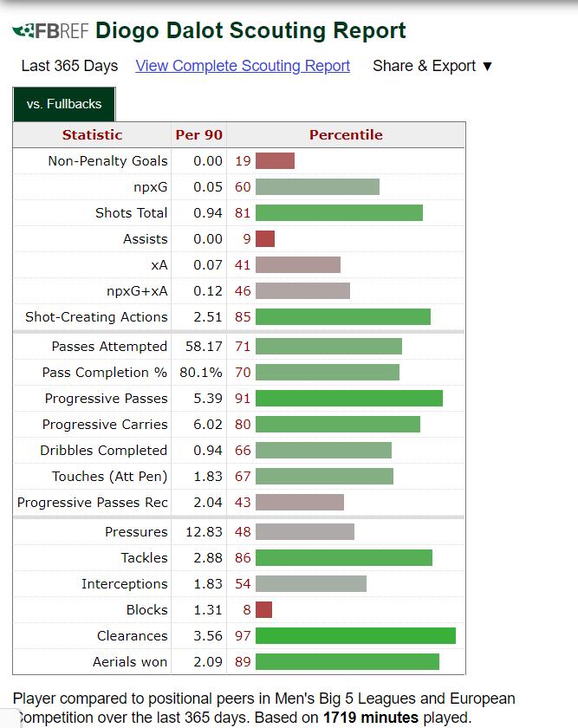578x728 pixels.
Task: Click Last 365 Days label
Action: click(69, 66)
